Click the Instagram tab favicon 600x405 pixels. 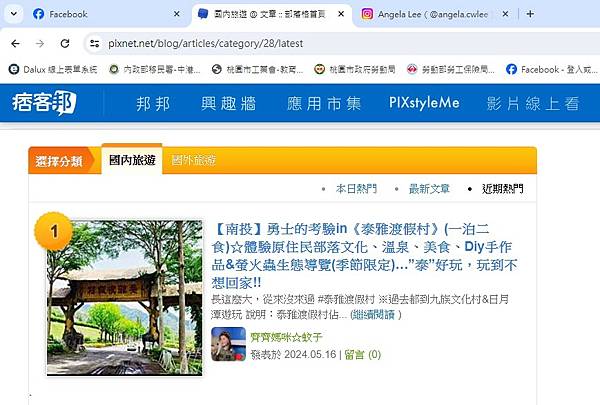[367, 14]
